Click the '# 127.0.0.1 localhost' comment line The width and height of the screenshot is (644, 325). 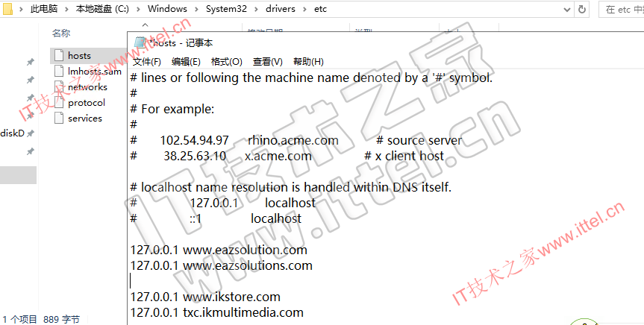(x=223, y=203)
